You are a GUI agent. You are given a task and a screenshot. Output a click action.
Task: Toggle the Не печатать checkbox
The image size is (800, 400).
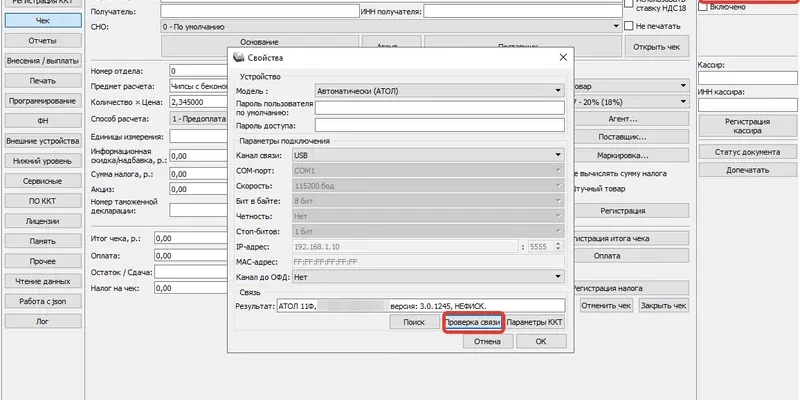627,26
